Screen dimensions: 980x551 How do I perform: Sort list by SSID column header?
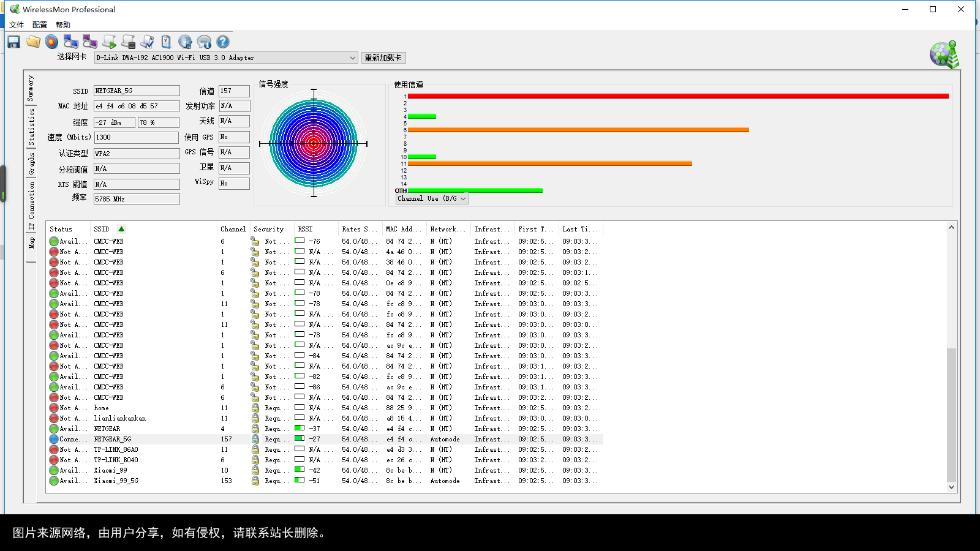(x=102, y=229)
